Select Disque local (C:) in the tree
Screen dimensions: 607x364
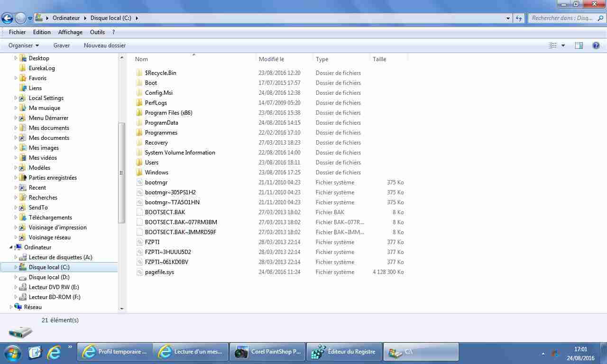49,267
